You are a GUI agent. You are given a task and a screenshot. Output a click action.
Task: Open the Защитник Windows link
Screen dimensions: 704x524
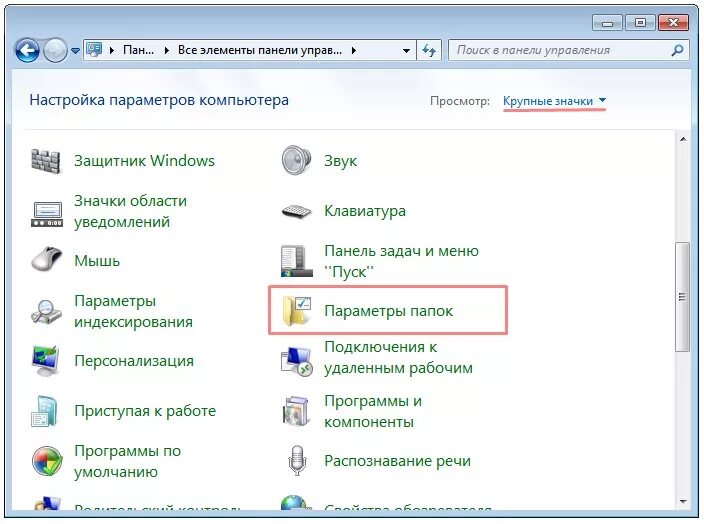tap(144, 161)
